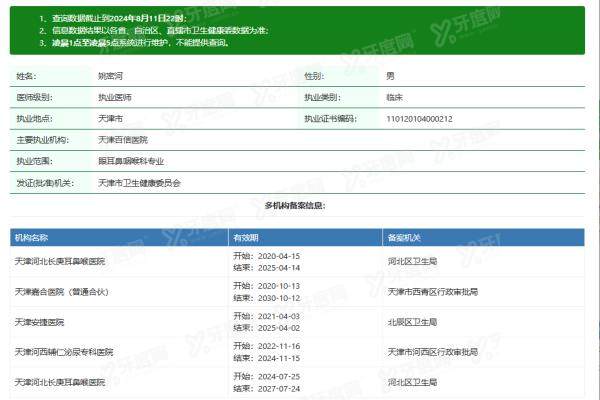
Task: Select the institution 天津河西辅仁泌尿专科医院
Action: pos(64,352)
